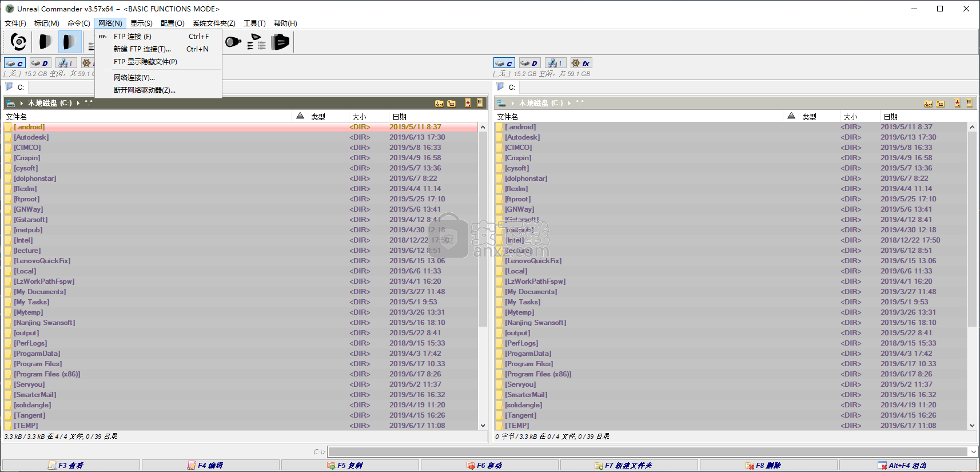Click the command line input field
This screenshot has width=980, height=472.
(x=648, y=452)
